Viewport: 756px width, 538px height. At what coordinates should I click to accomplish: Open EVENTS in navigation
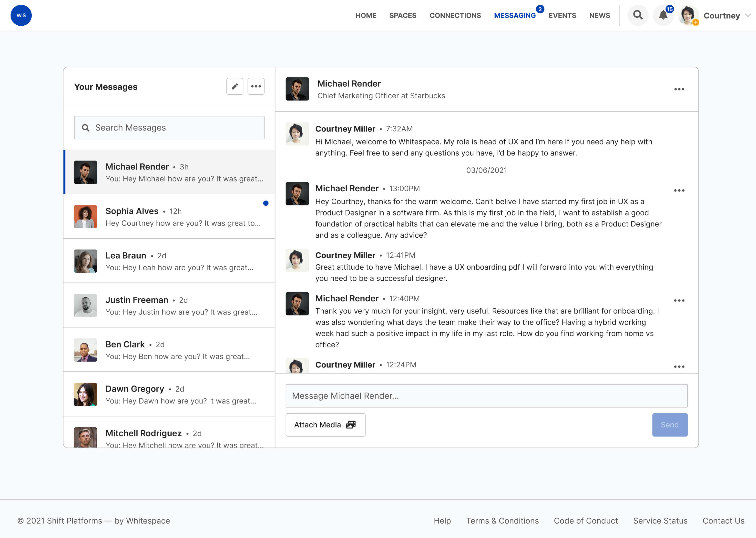[x=562, y=16]
